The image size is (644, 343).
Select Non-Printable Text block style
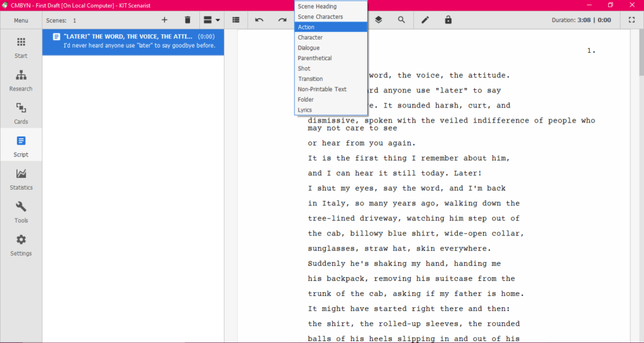[x=331, y=89]
